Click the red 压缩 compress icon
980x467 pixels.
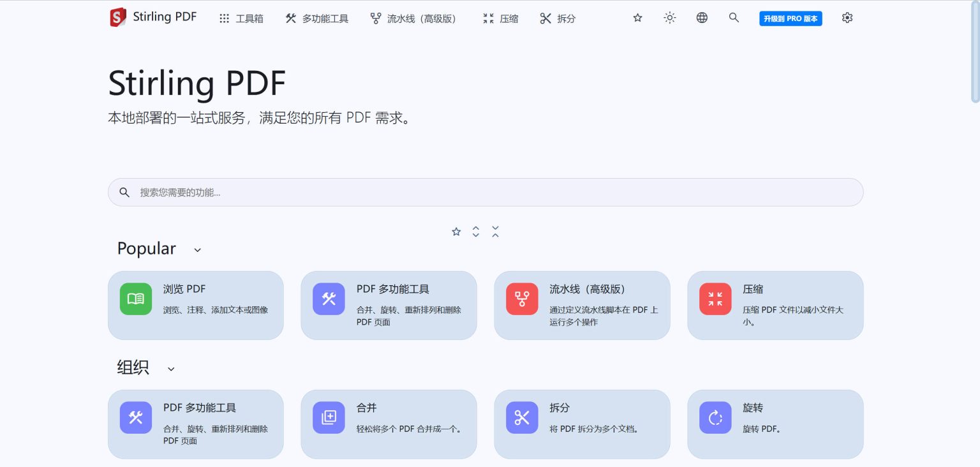715,299
